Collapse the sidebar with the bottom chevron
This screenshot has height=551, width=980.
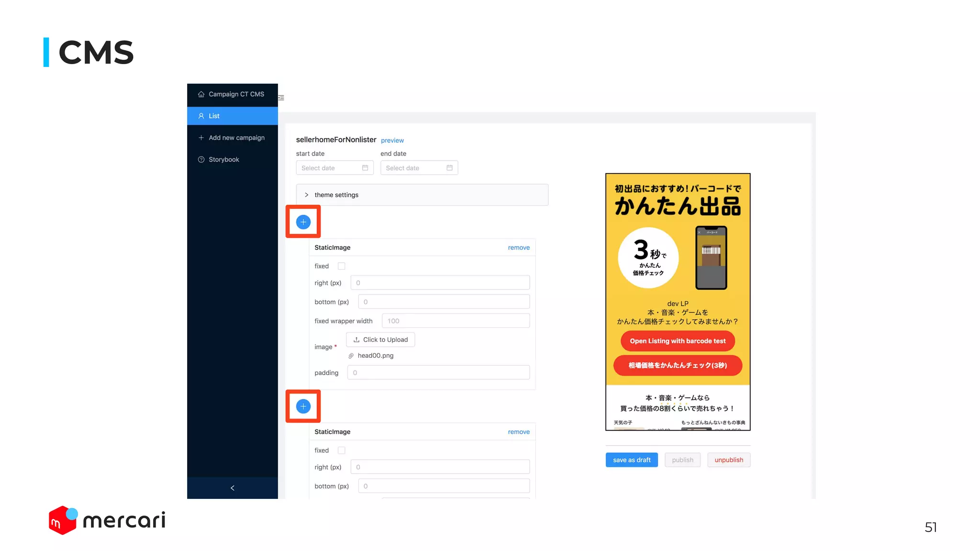(x=233, y=488)
